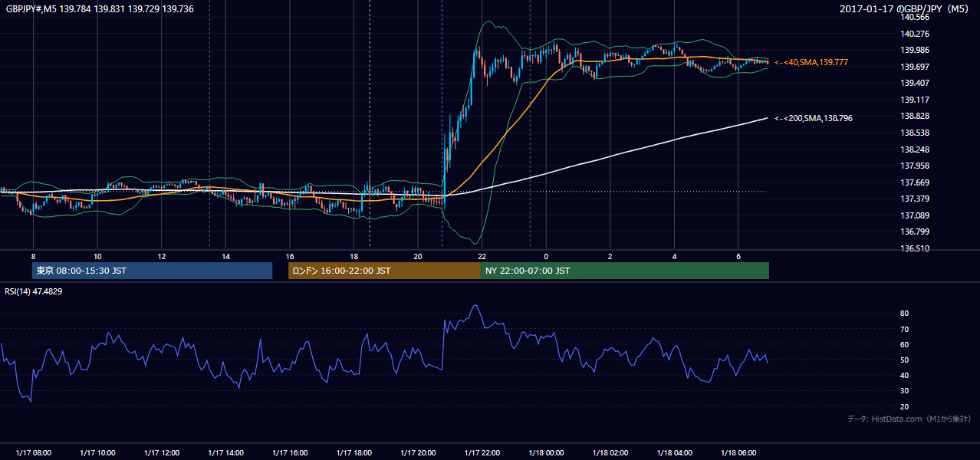
Task: Click time label 1/17 18:00
Action: [354, 452]
